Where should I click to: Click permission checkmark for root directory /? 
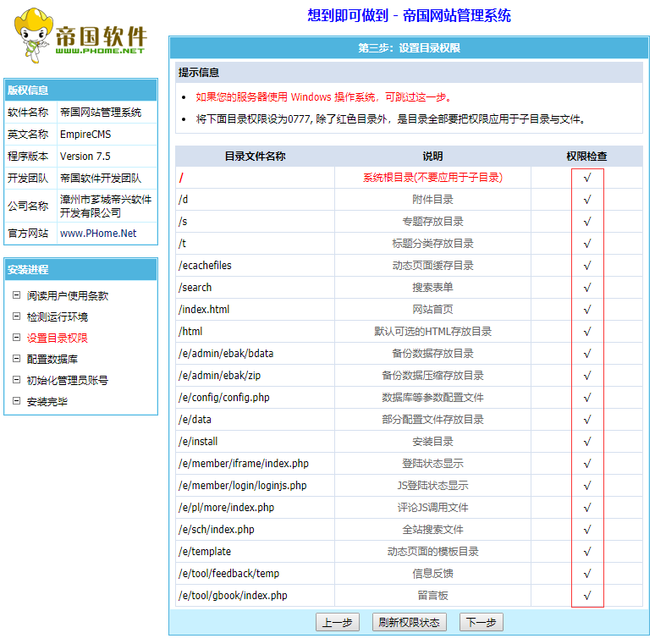coord(586,178)
